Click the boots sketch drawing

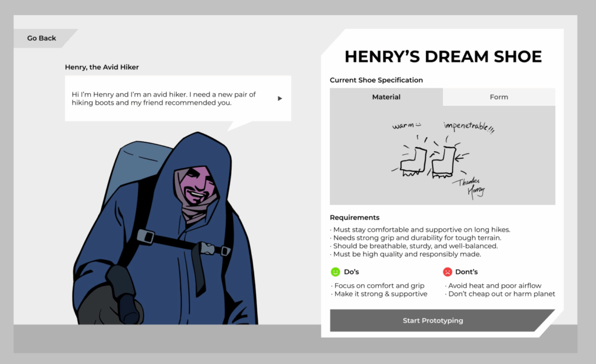427,159
